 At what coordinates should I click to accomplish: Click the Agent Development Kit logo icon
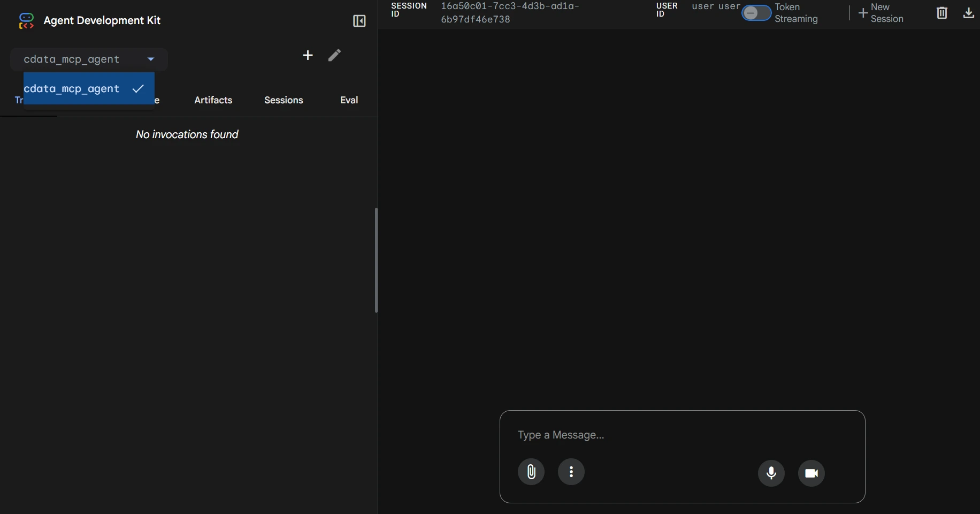(x=26, y=21)
